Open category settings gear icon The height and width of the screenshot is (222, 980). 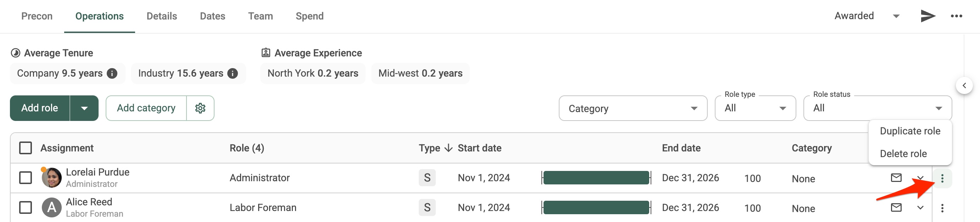coord(200,108)
